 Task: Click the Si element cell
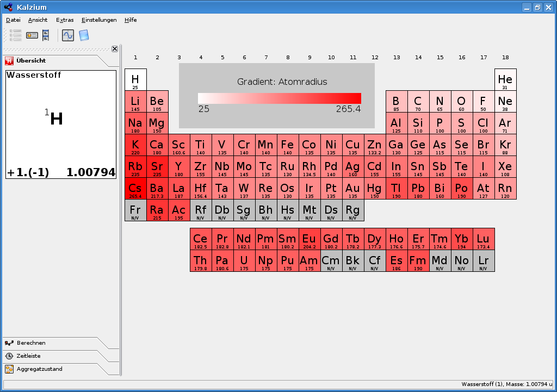point(418,123)
